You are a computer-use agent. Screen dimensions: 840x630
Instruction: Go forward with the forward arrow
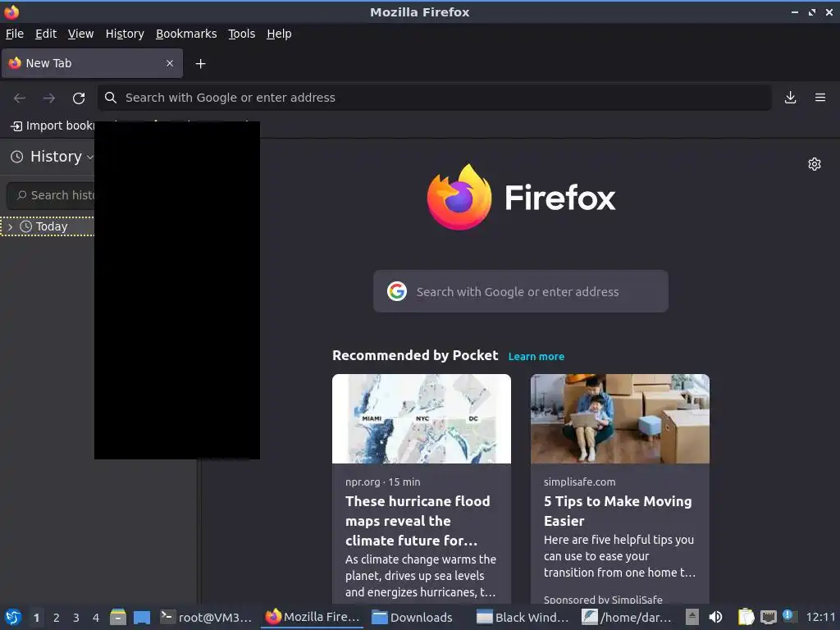pos(48,98)
